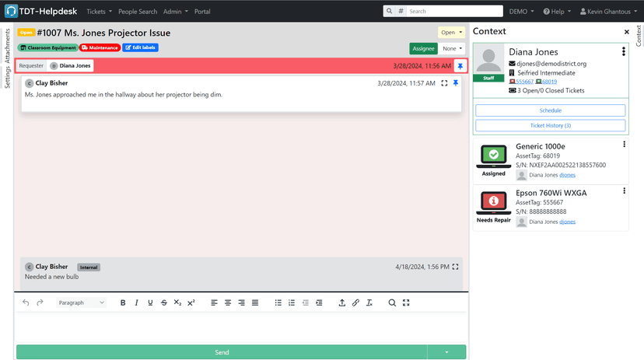Open the Send options dropdown arrow

(447, 352)
